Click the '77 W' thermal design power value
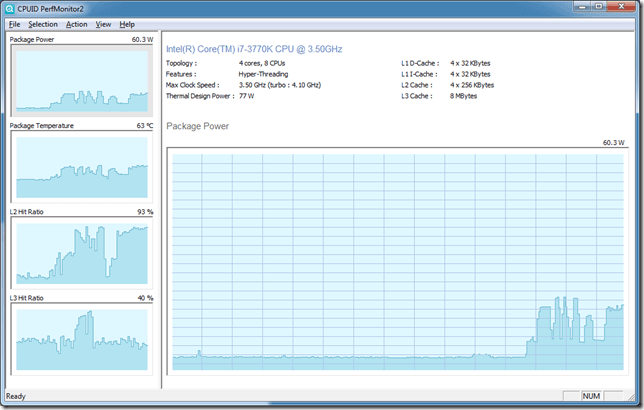 pos(246,96)
